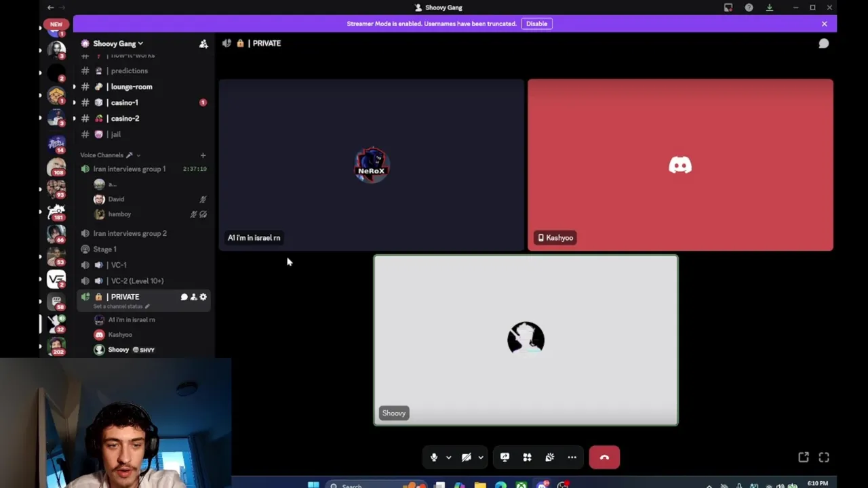Open the downloads icon in the title bar
Image resolution: width=868 pixels, height=488 pixels.
[769, 7]
